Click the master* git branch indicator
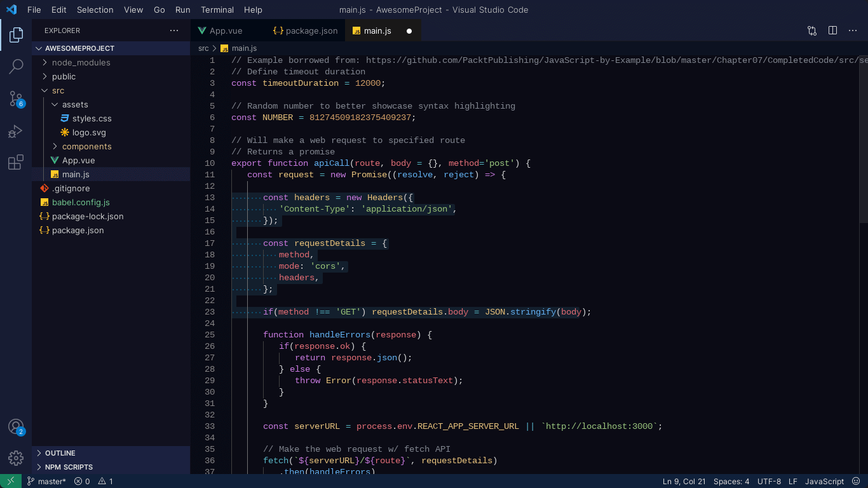 pos(46,481)
